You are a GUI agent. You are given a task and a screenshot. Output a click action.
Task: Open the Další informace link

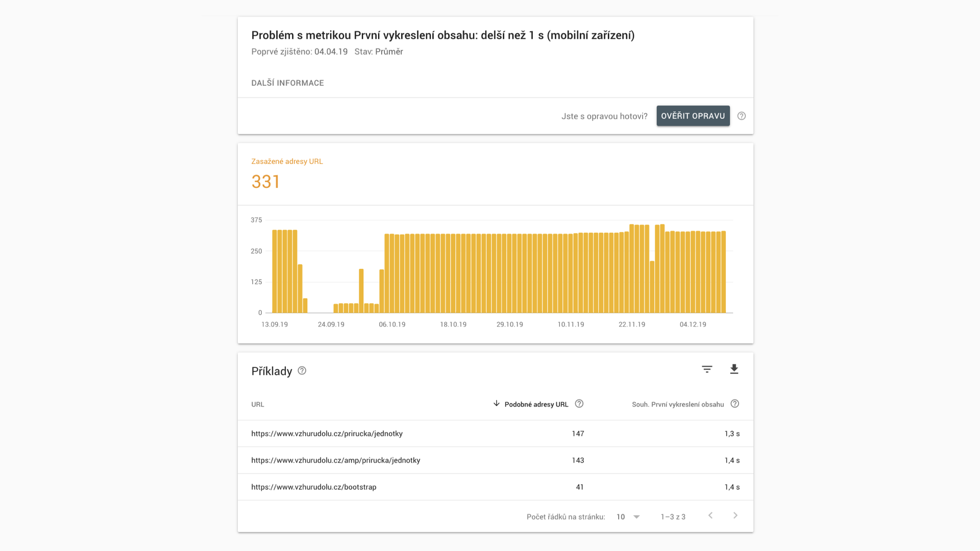pos(287,83)
